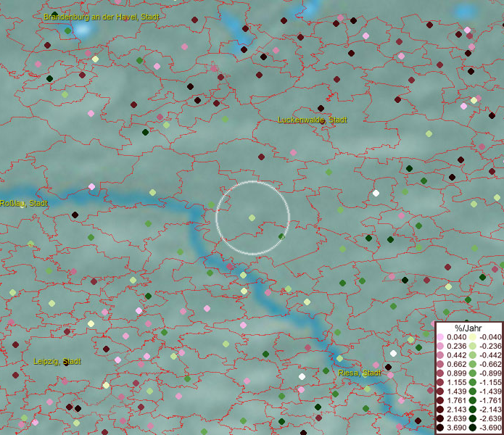Click the legend value text '-2.143'

tap(490, 410)
